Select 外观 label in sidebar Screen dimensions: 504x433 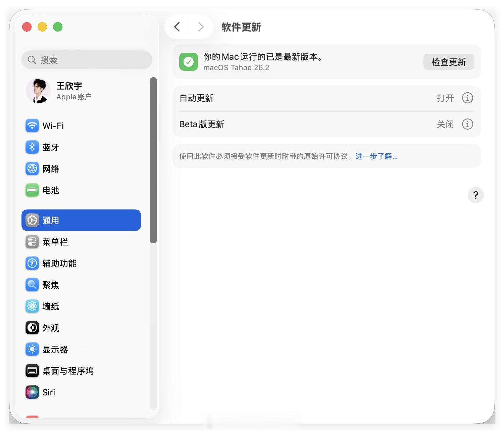click(x=51, y=328)
